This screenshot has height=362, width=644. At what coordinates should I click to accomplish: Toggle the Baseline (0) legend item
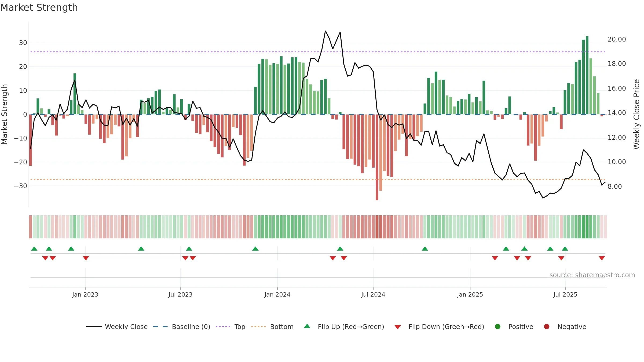pyautogui.click(x=182, y=327)
